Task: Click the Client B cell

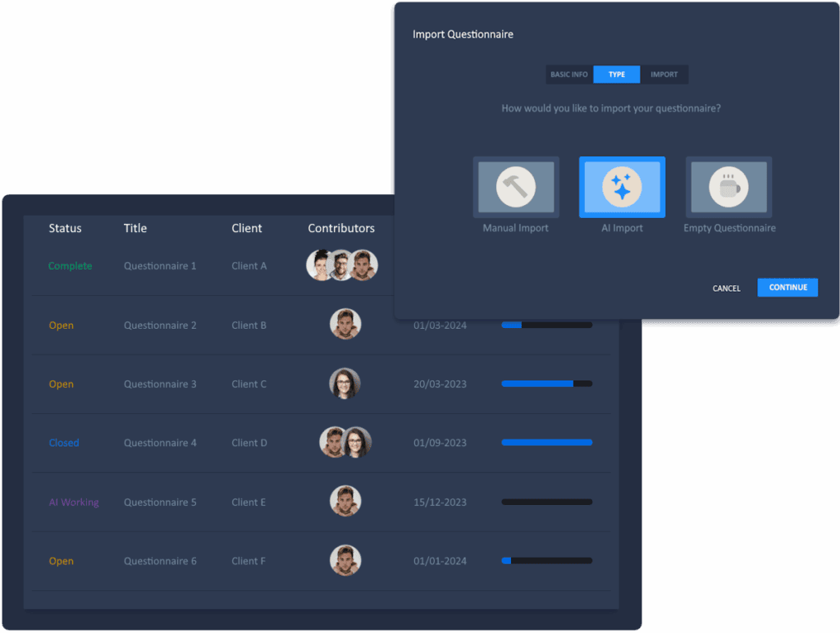Action: 249,325
